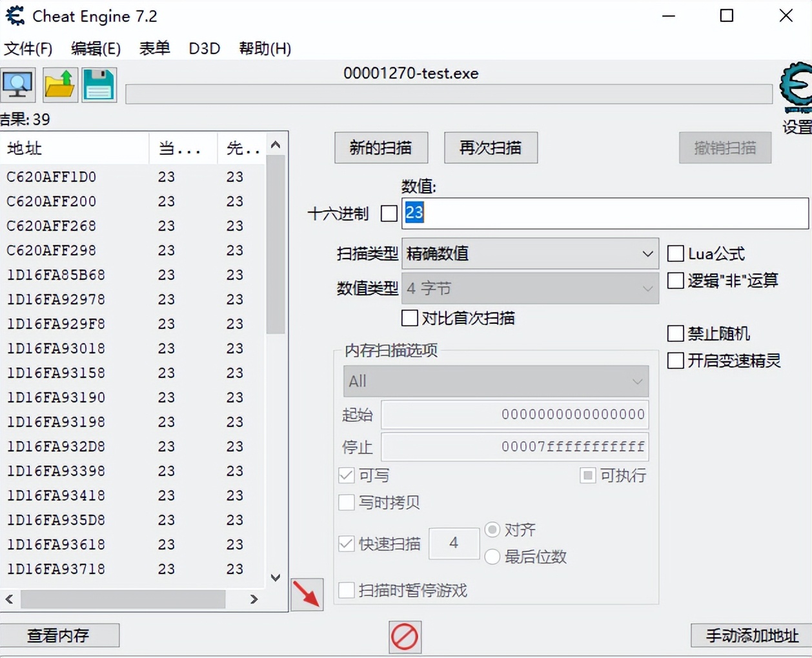This screenshot has height=658, width=812.
Task: Tick the 扫描时暂停游戏 checkbox
Action: tap(347, 590)
